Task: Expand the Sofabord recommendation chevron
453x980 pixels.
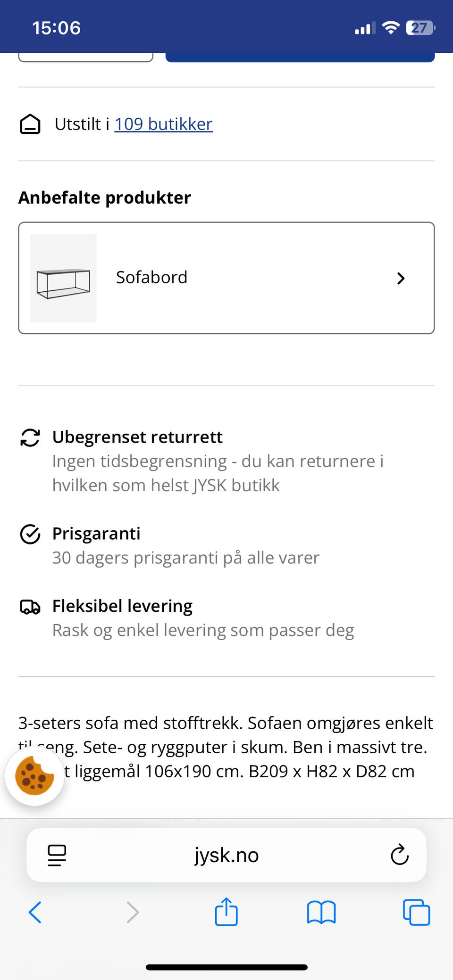Action: pos(401,278)
